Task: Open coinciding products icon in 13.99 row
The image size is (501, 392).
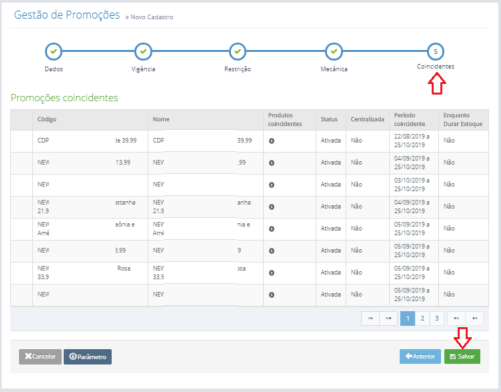Action: (272, 163)
